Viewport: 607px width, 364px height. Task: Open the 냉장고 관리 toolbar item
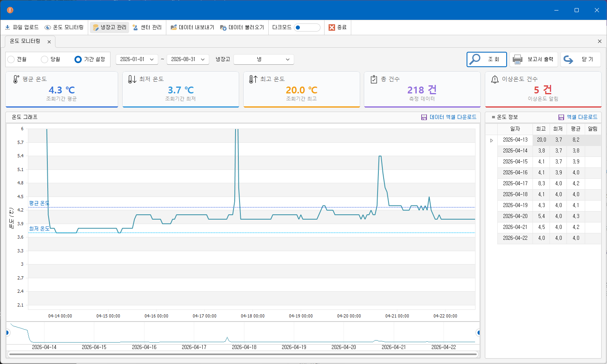click(x=109, y=28)
